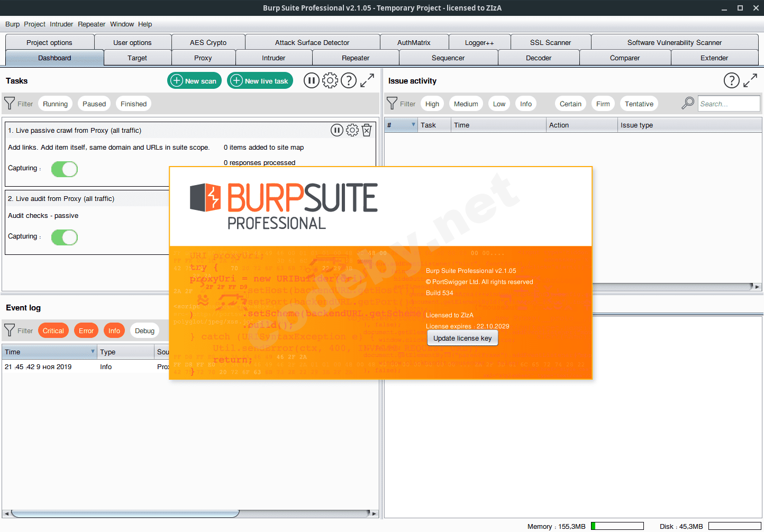Click the Issue activity Search field

729,104
